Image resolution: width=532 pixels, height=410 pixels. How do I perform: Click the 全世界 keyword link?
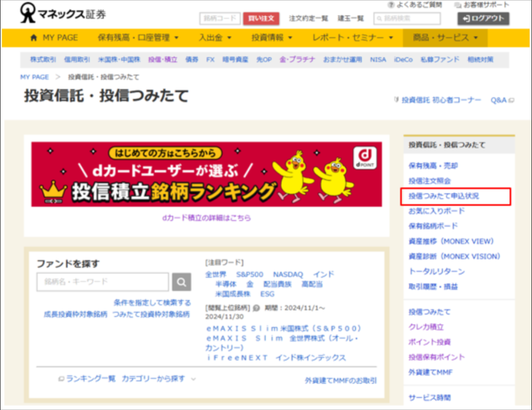click(x=216, y=274)
